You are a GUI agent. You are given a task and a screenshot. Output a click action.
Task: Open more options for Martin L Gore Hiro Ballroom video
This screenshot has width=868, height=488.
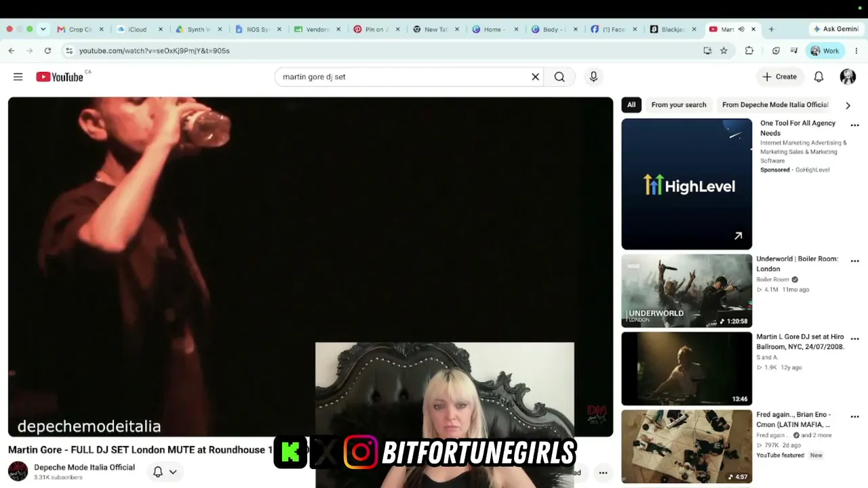point(854,339)
